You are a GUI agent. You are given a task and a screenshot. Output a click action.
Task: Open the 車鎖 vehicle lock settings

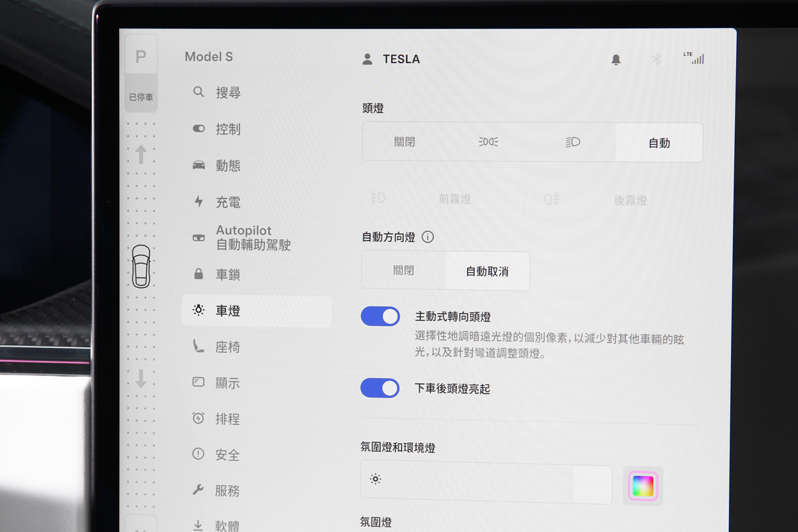[228, 274]
